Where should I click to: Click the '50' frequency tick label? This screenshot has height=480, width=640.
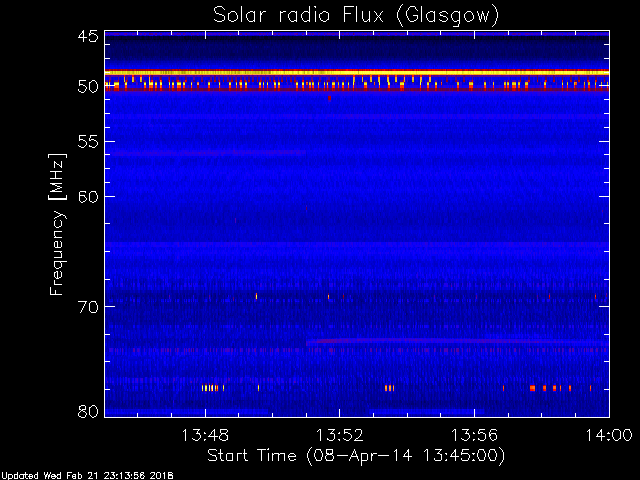(88, 87)
